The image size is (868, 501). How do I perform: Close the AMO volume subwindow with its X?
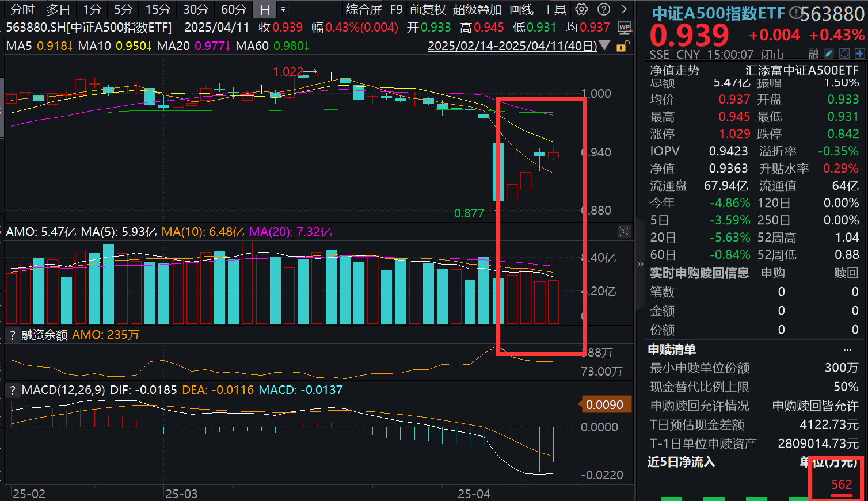point(625,231)
